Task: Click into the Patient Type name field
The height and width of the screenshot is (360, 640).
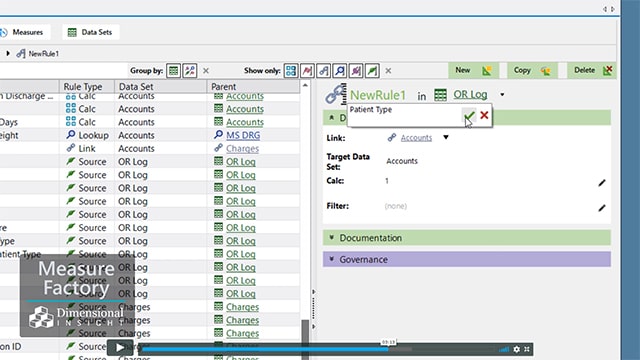Action: coord(404,115)
